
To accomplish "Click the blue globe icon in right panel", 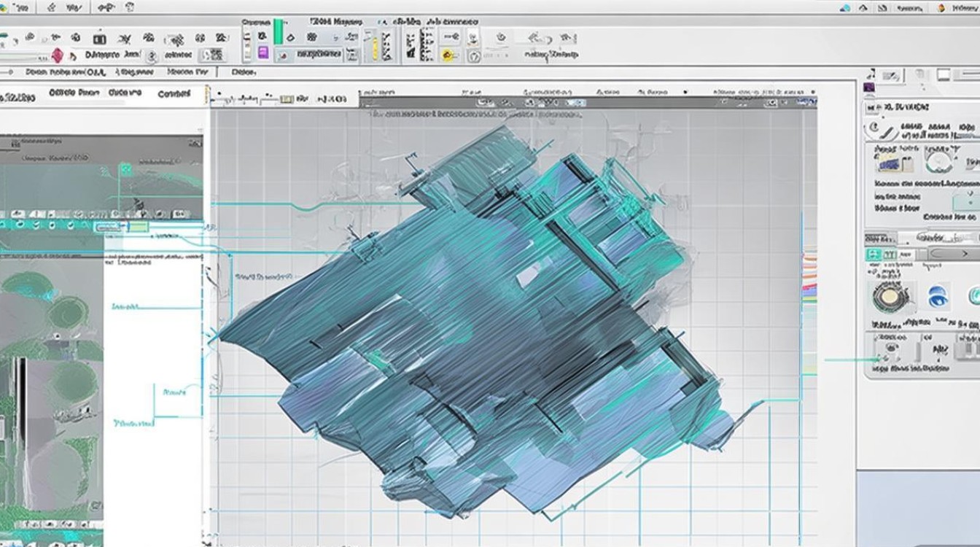I will 937,297.
